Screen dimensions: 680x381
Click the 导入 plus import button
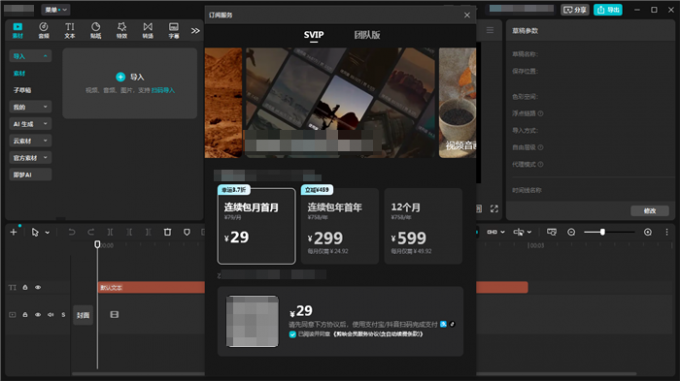(130, 77)
